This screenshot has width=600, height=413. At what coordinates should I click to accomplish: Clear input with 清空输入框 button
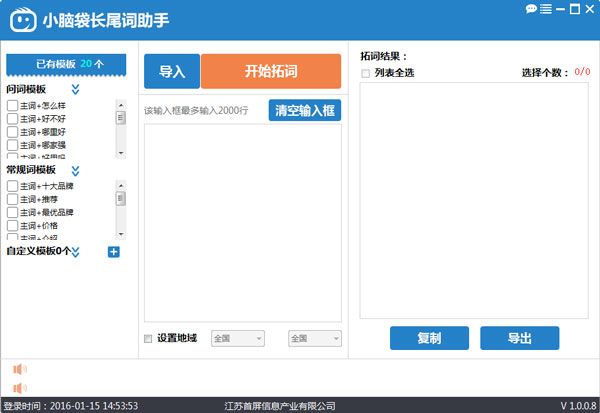[305, 110]
